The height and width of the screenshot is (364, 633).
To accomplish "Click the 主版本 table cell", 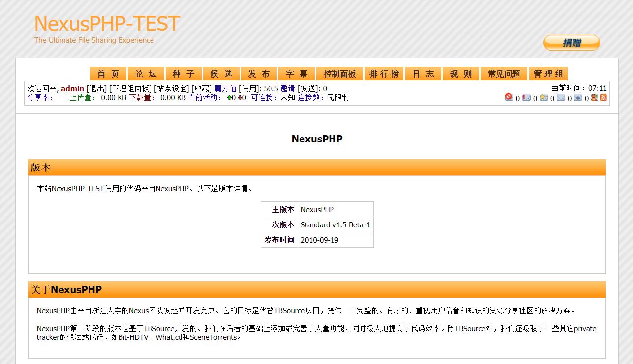I will pyautogui.click(x=279, y=209).
